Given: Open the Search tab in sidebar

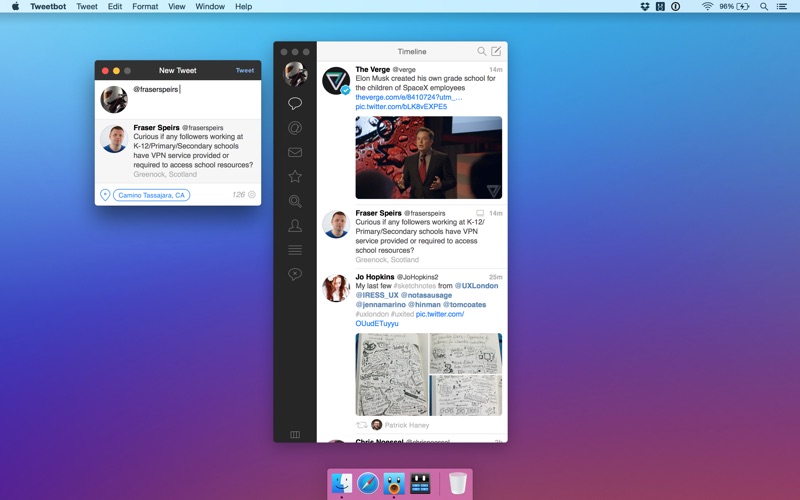Looking at the screenshot, I should point(295,202).
